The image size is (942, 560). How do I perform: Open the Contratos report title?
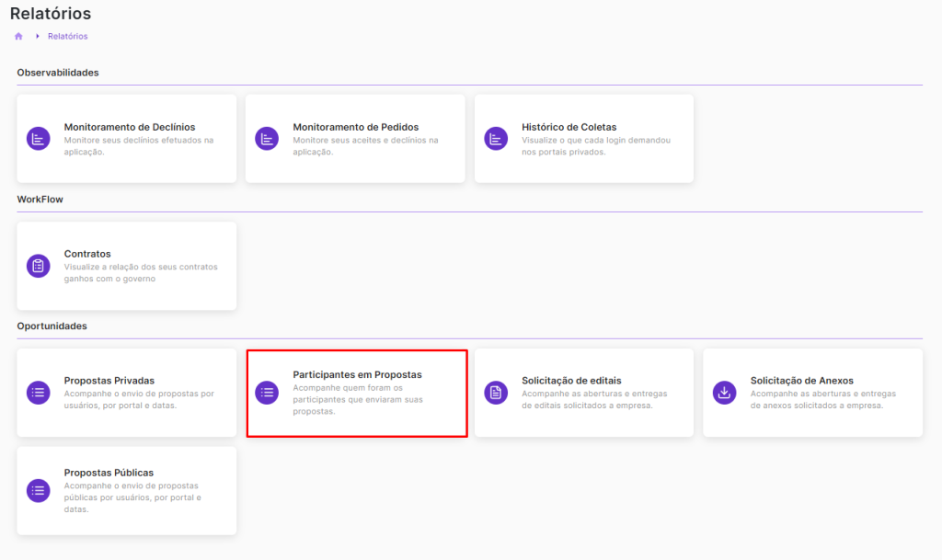pyautogui.click(x=87, y=254)
